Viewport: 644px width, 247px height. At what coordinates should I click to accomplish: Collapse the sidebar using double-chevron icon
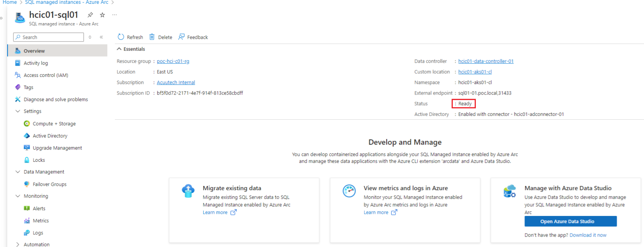click(101, 37)
